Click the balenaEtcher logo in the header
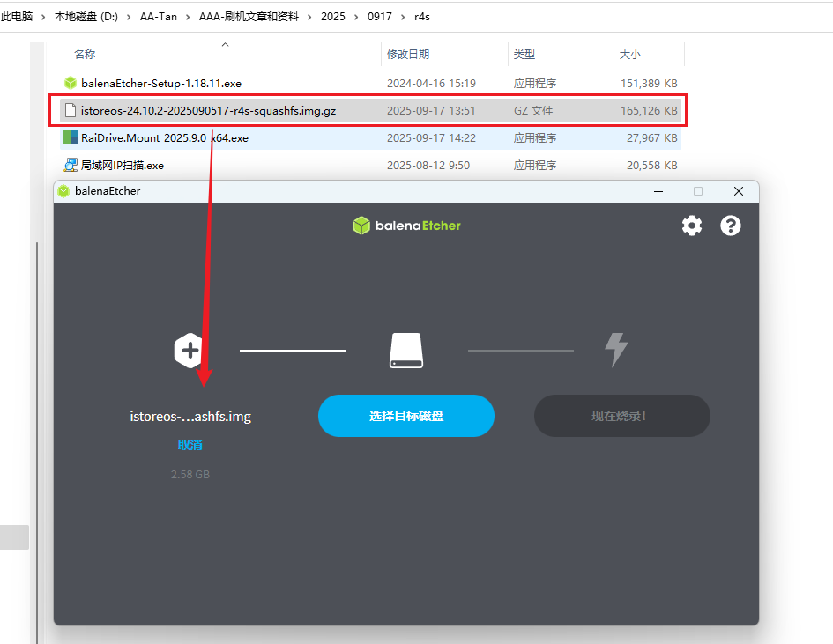The height and width of the screenshot is (644, 833). pos(406,226)
